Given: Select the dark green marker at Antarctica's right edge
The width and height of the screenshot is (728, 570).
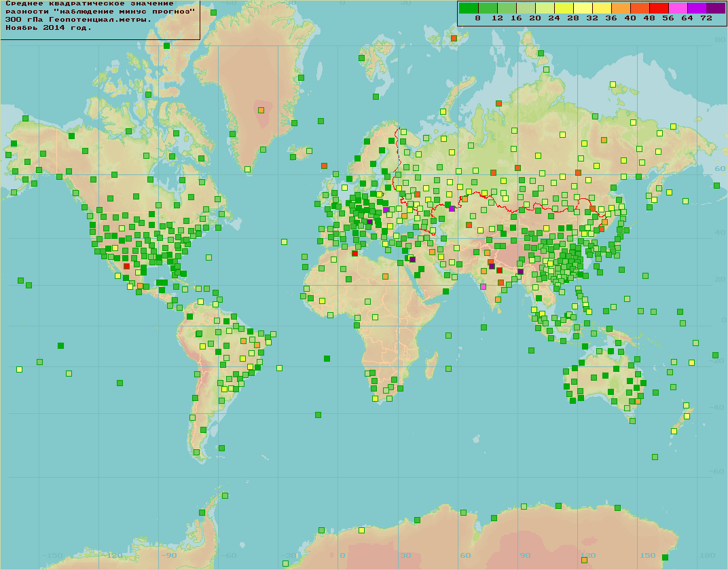Looking at the screenshot, I should (664, 558).
